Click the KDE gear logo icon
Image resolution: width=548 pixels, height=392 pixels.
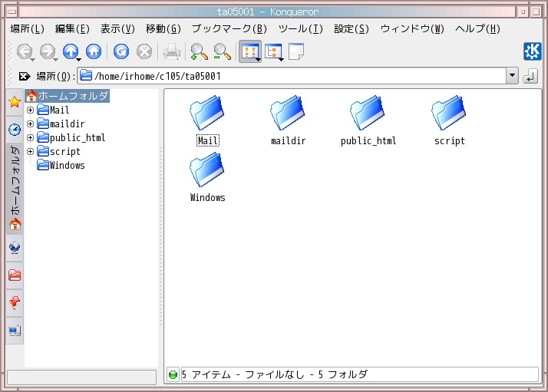click(x=532, y=51)
